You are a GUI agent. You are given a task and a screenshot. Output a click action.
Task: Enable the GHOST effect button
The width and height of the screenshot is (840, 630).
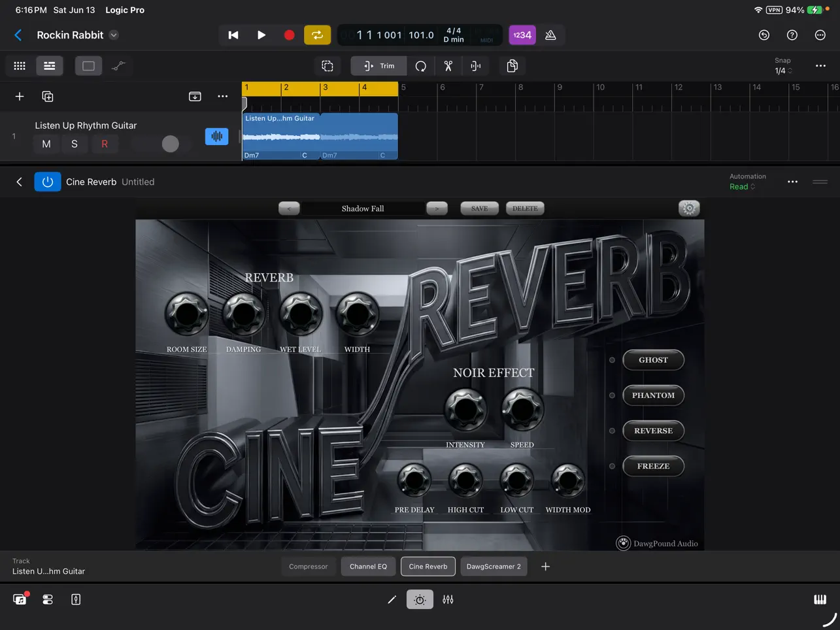(653, 360)
